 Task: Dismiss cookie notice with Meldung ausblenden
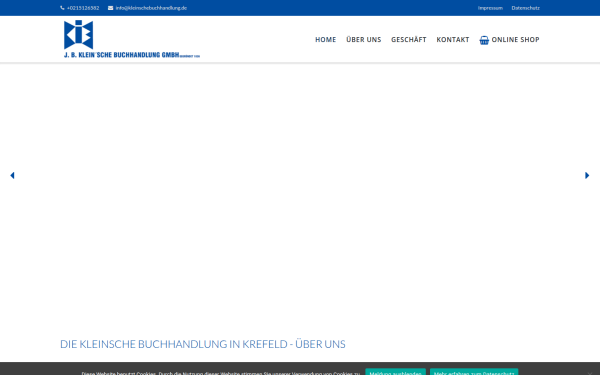tap(395, 373)
